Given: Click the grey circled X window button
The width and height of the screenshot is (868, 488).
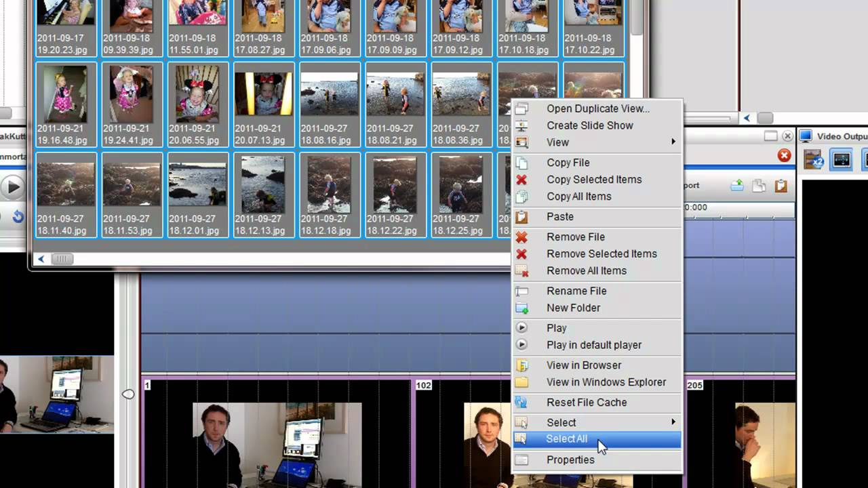Looking at the screenshot, I should (787, 136).
